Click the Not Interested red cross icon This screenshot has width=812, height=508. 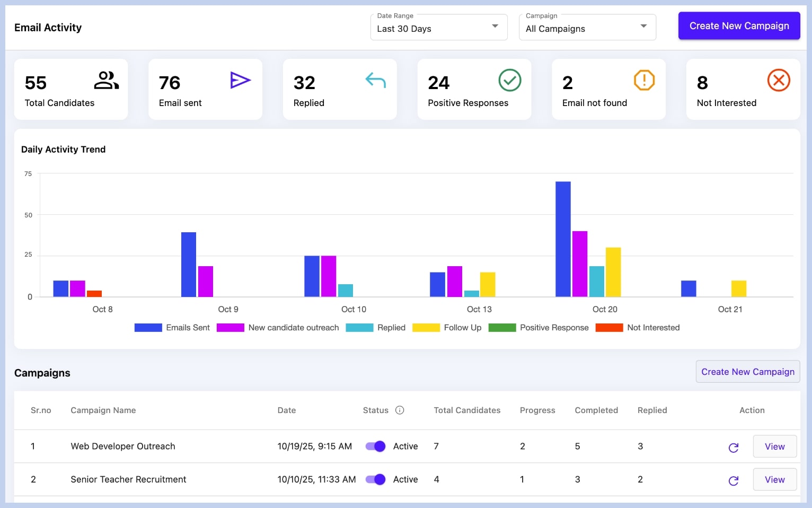tap(779, 81)
